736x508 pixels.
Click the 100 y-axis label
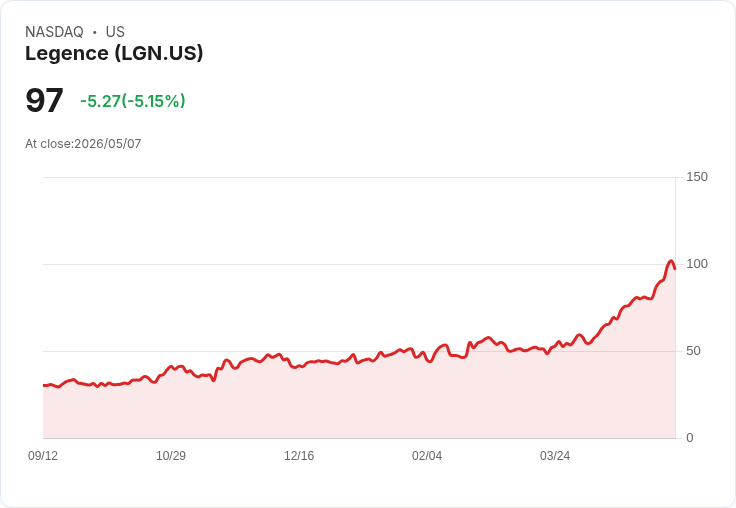point(697,264)
